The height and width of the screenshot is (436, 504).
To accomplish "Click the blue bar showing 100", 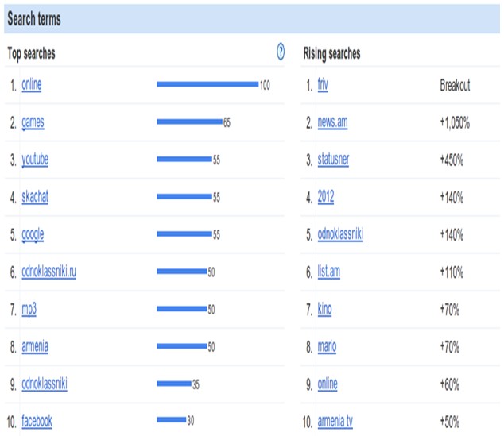I will (x=207, y=84).
